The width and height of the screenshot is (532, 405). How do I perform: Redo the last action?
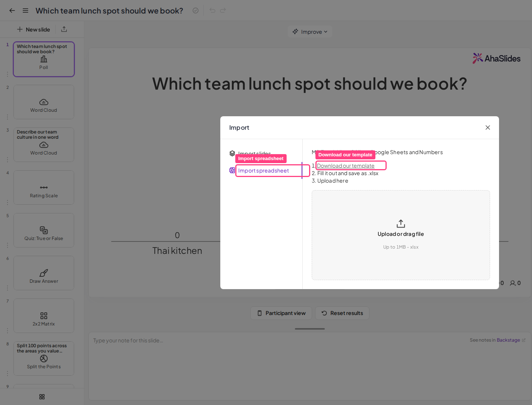pos(223,10)
